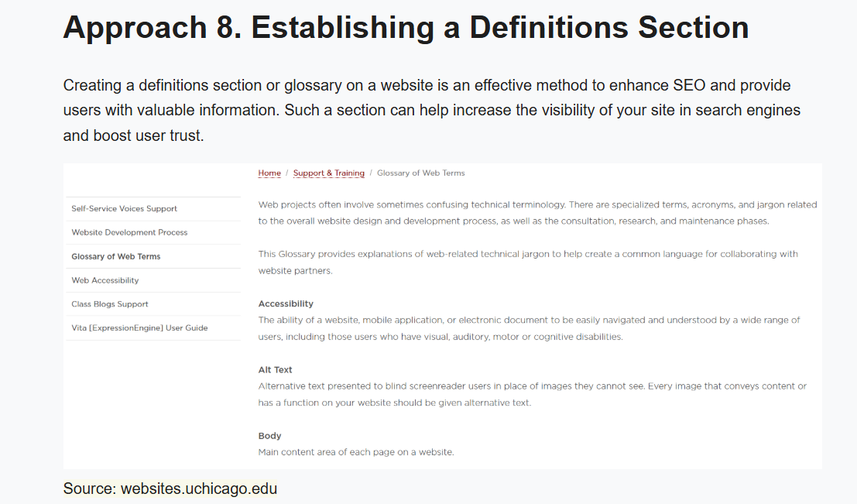Viewport: 857px width, 504px height.
Task: Click the Glossary of Web Terms breadcrumb
Action: (x=420, y=173)
